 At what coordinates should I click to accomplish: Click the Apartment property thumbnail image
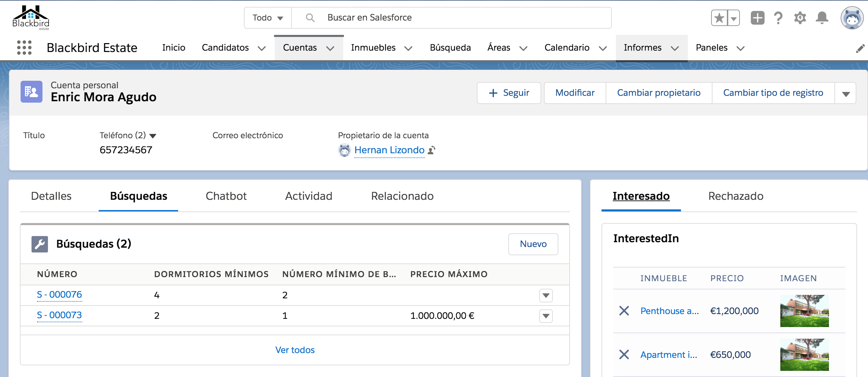coord(804,354)
